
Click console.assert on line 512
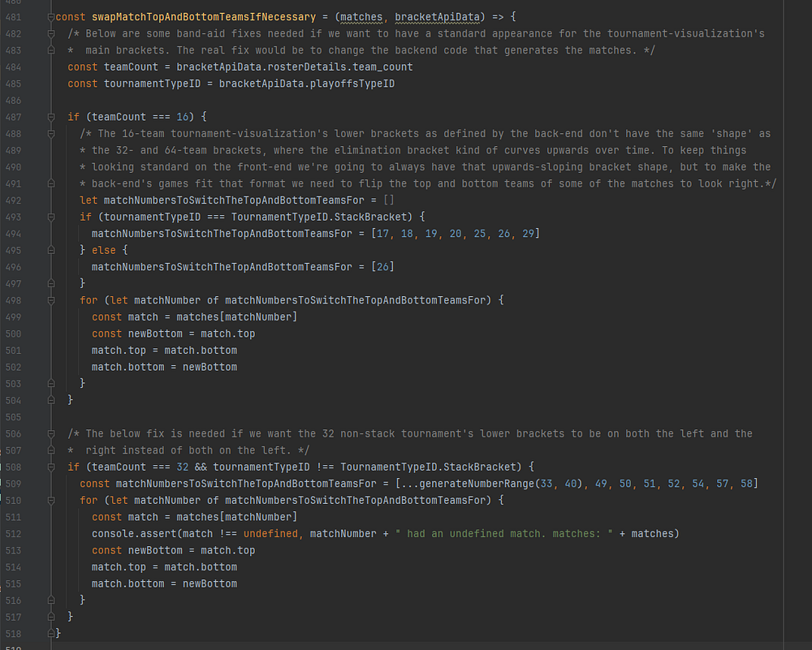[134, 534]
